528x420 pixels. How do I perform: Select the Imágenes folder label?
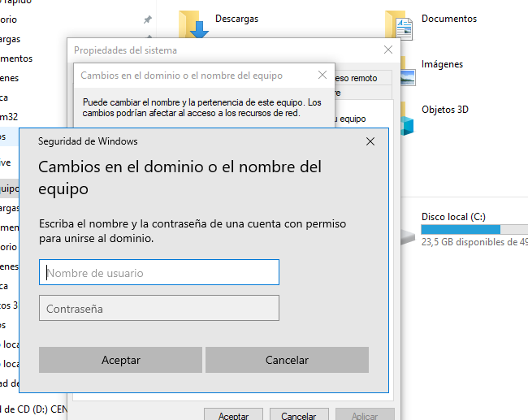click(x=442, y=64)
